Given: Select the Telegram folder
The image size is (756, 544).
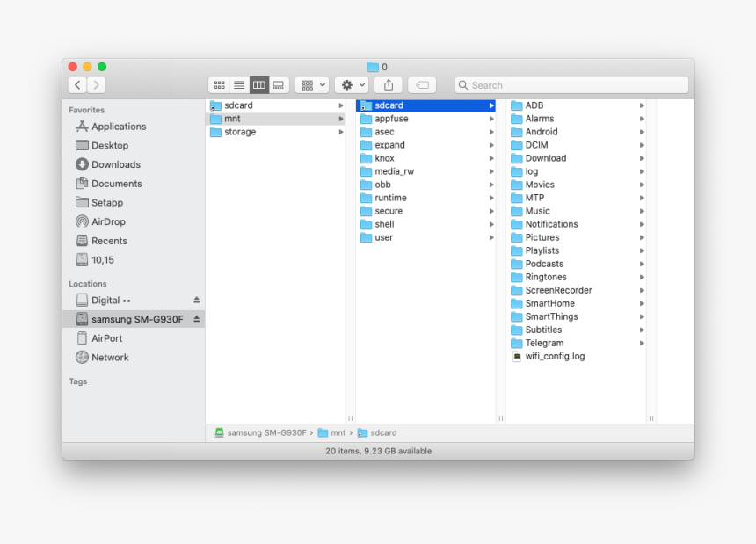Looking at the screenshot, I should click(543, 343).
